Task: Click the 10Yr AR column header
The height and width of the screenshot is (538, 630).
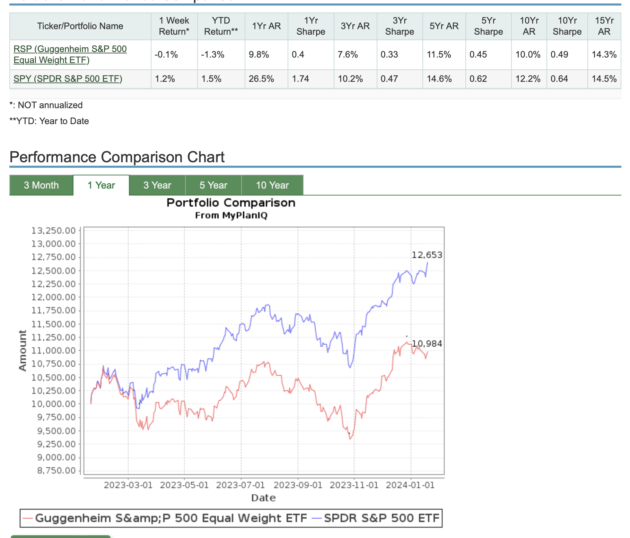Action: [529, 26]
